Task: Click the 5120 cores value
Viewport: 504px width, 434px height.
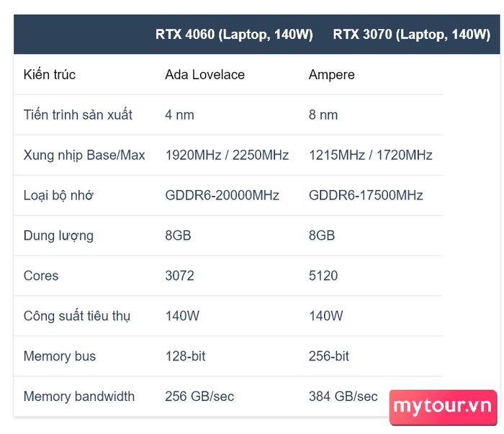Action: [323, 276]
